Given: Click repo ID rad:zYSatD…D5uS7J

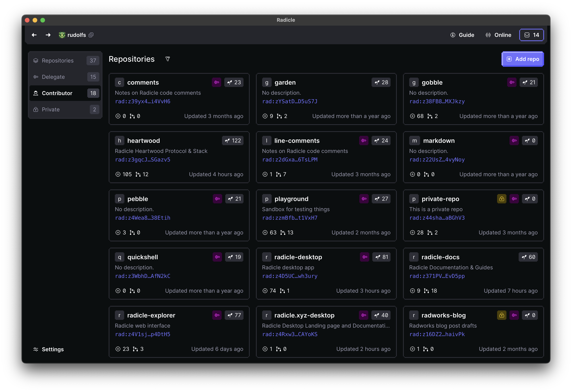Looking at the screenshot, I should 290,101.
